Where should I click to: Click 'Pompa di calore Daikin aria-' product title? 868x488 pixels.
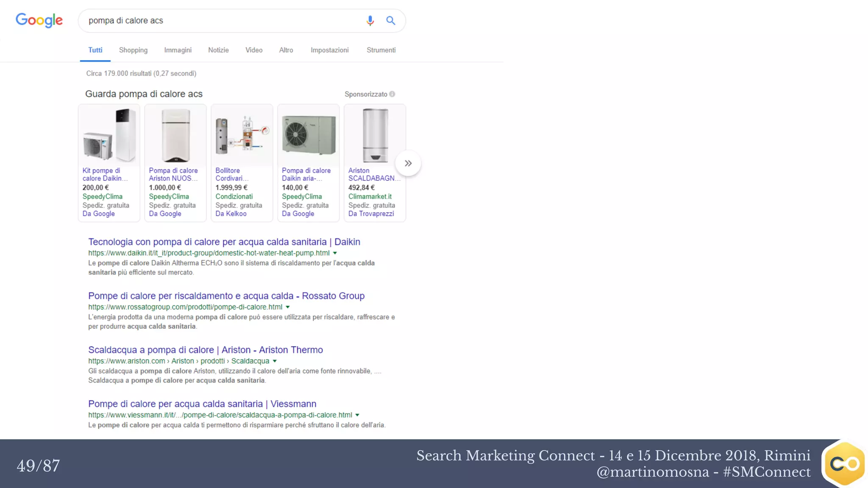(306, 174)
